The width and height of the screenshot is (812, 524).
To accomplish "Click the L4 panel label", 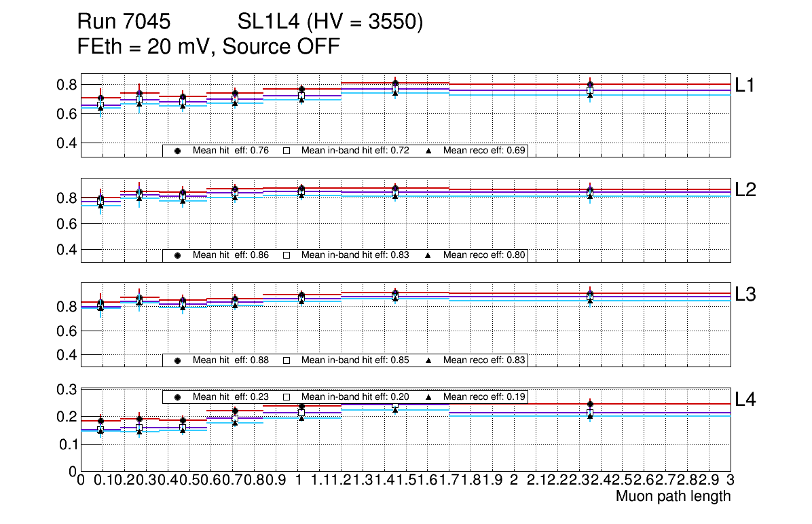I will click(x=745, y=399).
